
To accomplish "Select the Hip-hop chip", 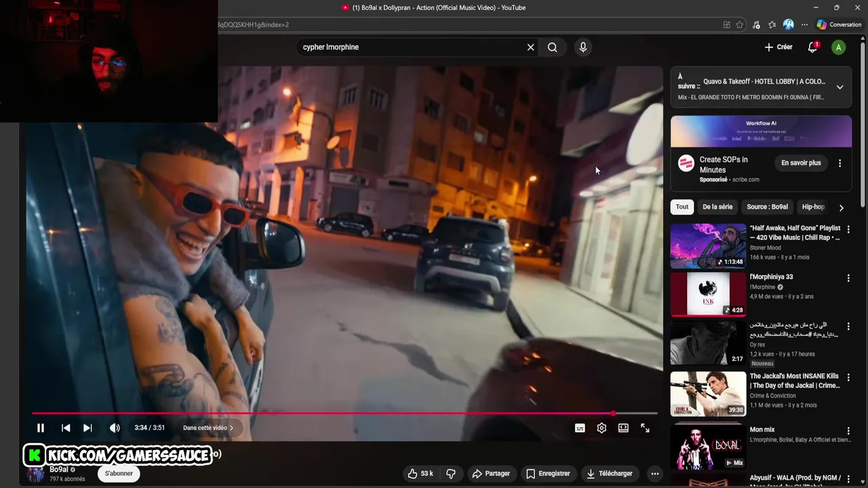I will pos(813,207).
